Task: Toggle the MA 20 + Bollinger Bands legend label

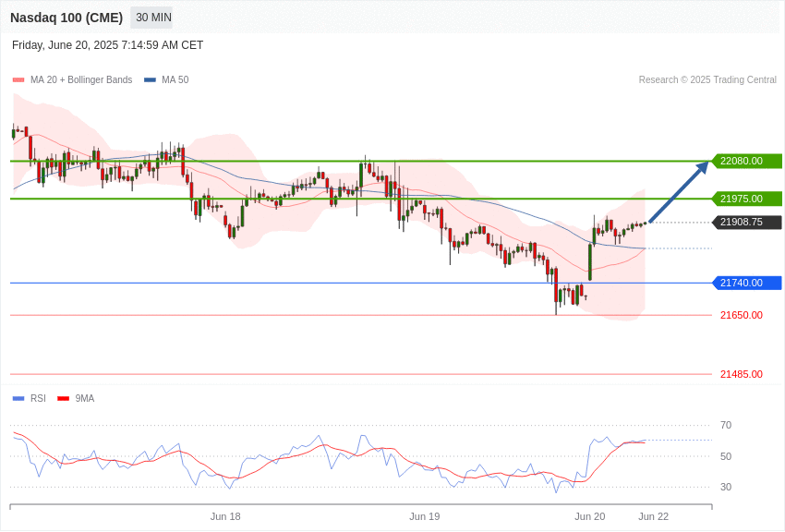Action: [81, 79]
